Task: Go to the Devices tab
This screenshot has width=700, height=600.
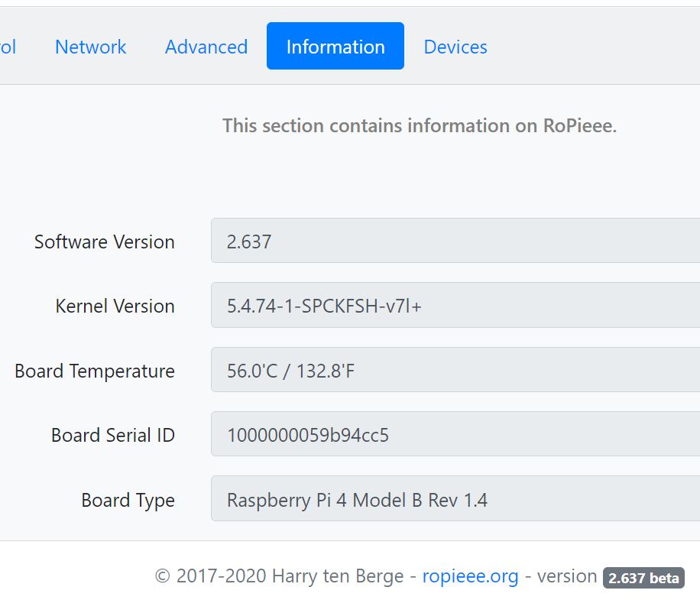Action: coord(455,47)
